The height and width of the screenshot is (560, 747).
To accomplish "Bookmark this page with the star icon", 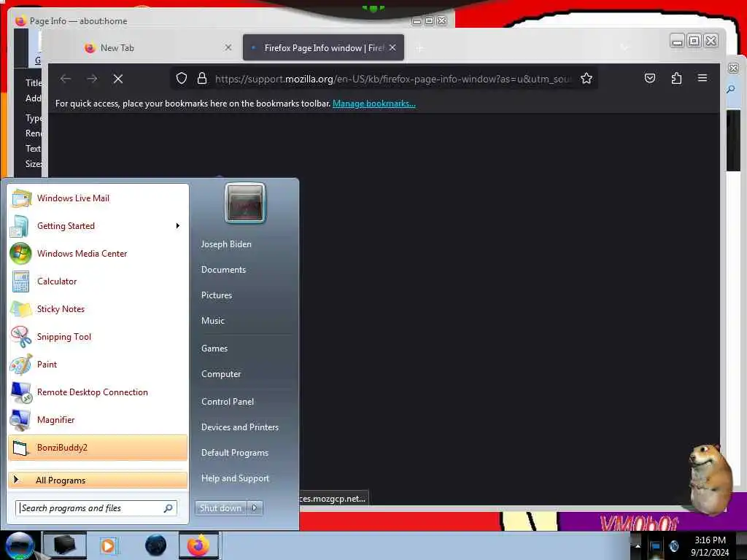I will pos(587,78).
